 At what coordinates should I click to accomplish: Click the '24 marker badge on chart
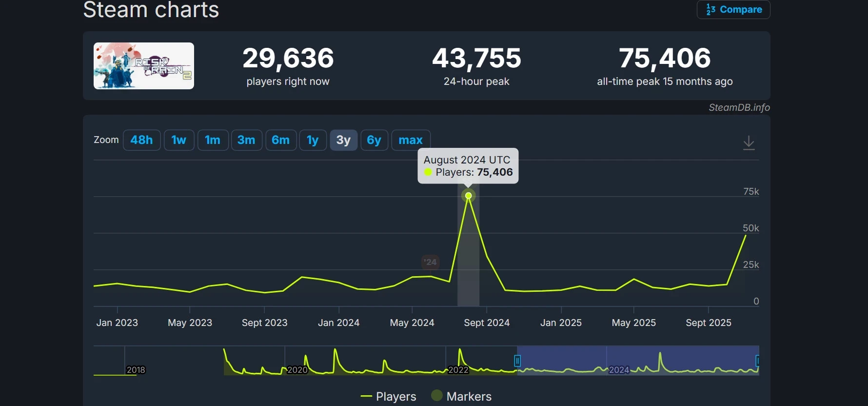pos(430,262)
